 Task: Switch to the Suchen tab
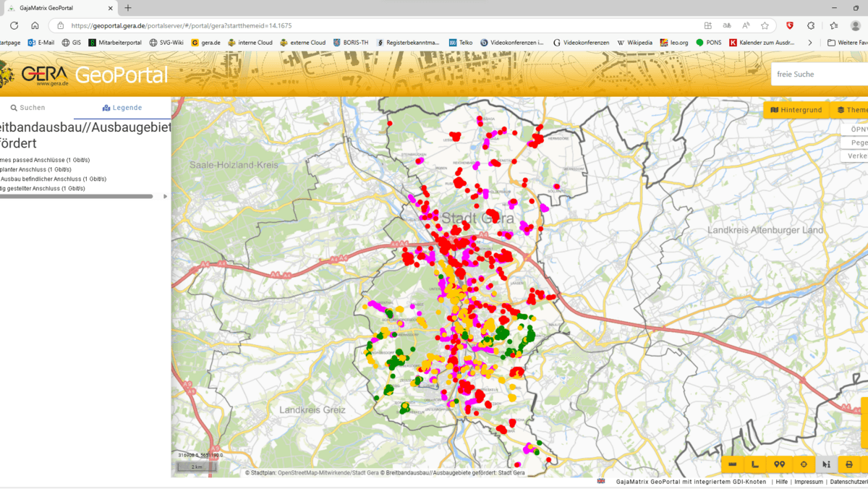[x=28, y=108]
